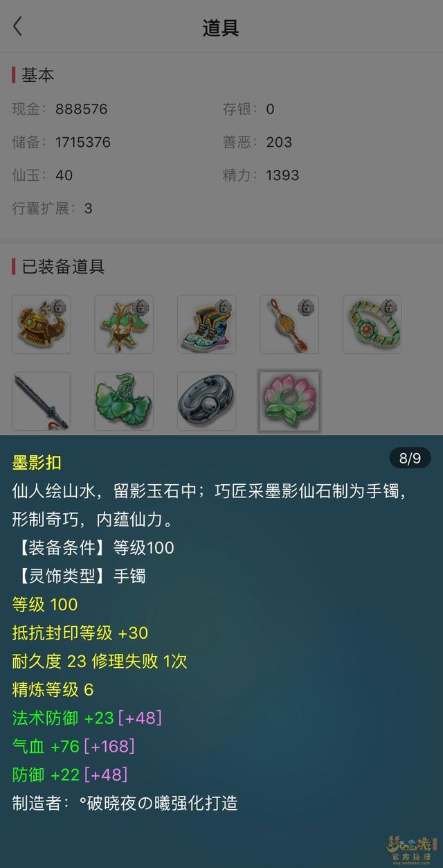The height and width of the screenshot is (868, 443).
Task: Open the red-gold pendant item icon
Action: click(x=289, y=324)
